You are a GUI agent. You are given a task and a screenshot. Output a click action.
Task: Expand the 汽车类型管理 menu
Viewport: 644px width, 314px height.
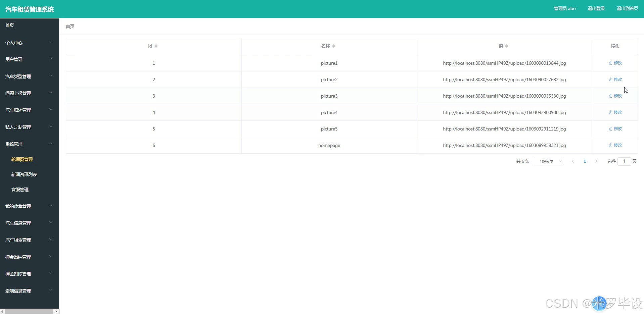pos(30,76)
